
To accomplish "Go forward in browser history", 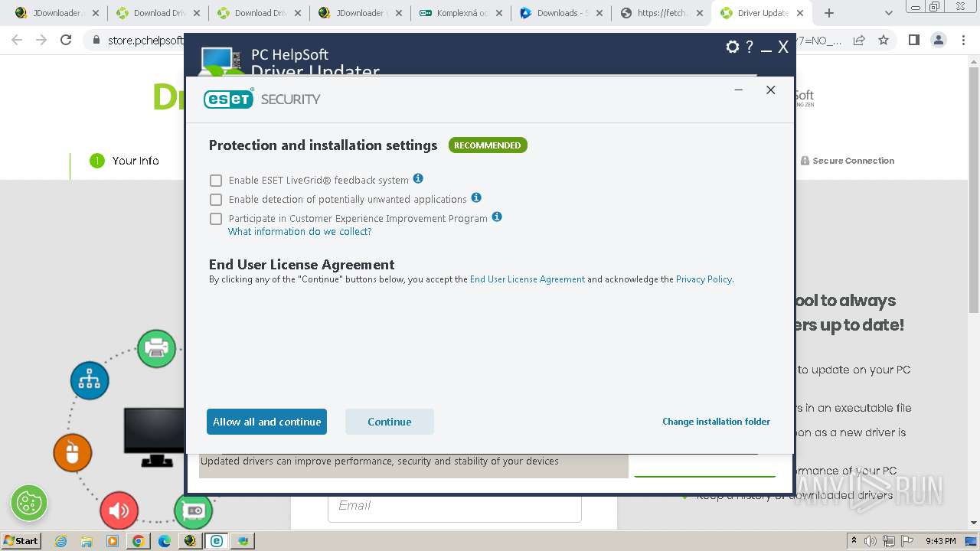I will [x=41, y=40].
